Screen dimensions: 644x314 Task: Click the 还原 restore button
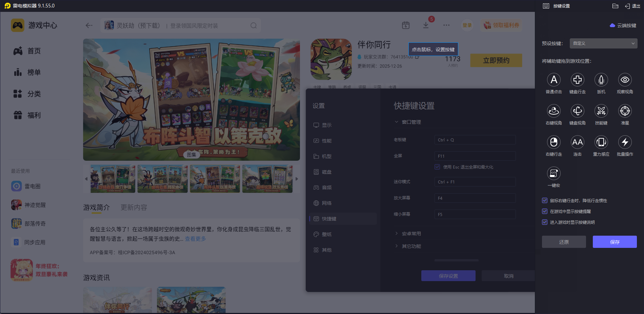coord(564,242)
